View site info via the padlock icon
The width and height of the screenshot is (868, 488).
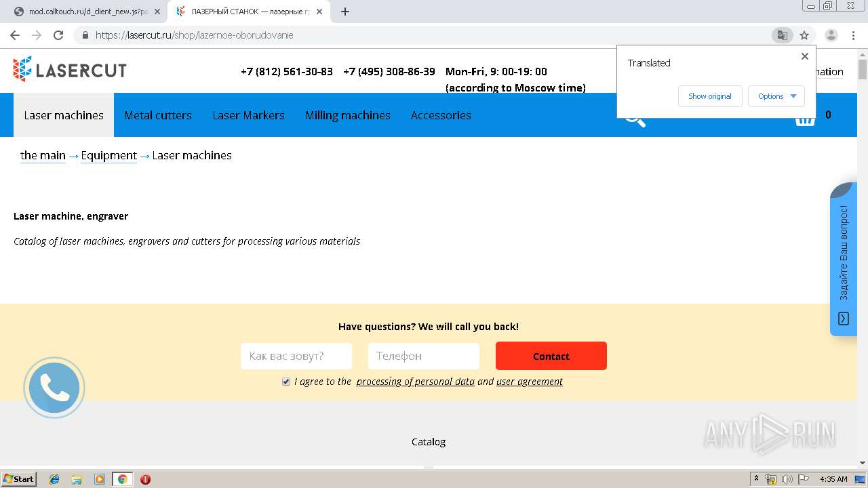[85, 35]
